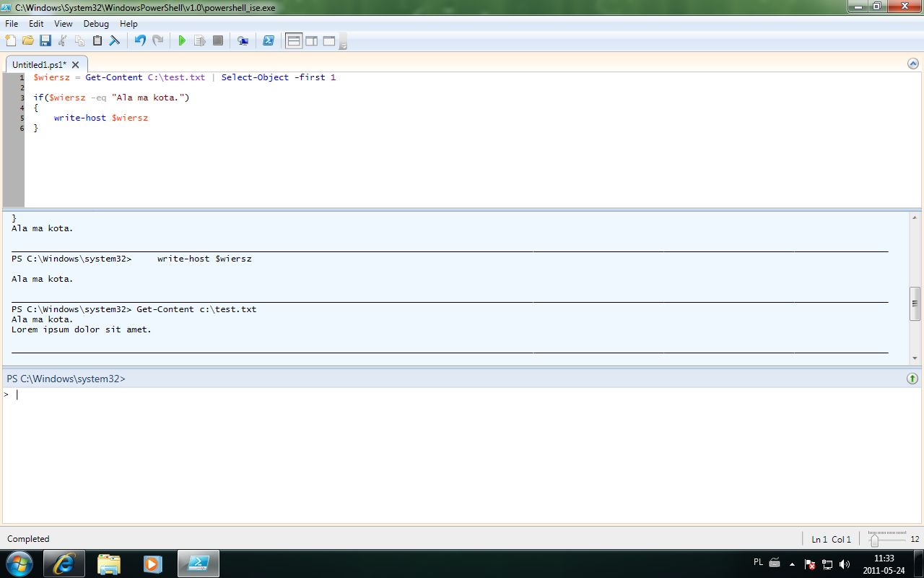Launch Internet Explorer from taskbar
The image size is (924, 578).
pyautogui.click(x=64, y=564)
